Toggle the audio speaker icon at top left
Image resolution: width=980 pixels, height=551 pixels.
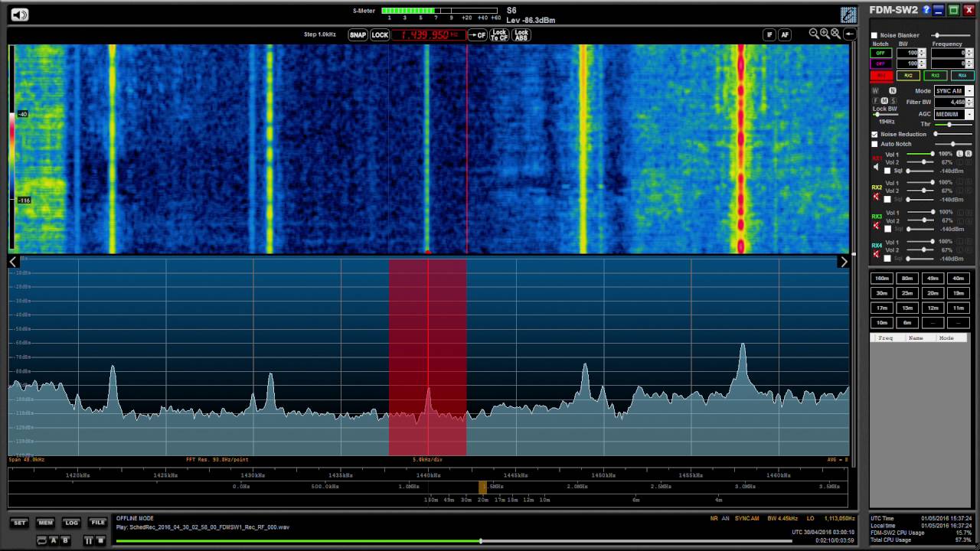pos(19,15)
